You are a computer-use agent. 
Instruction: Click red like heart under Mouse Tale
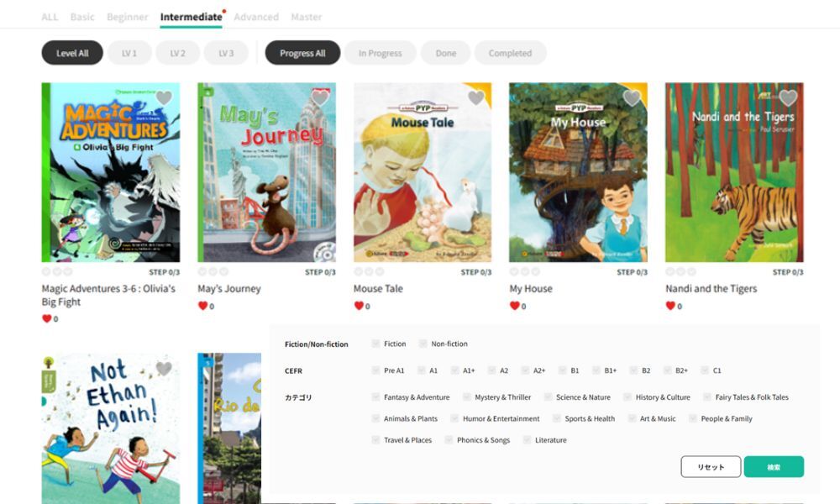pyautogui.click(x=359, y=306)
